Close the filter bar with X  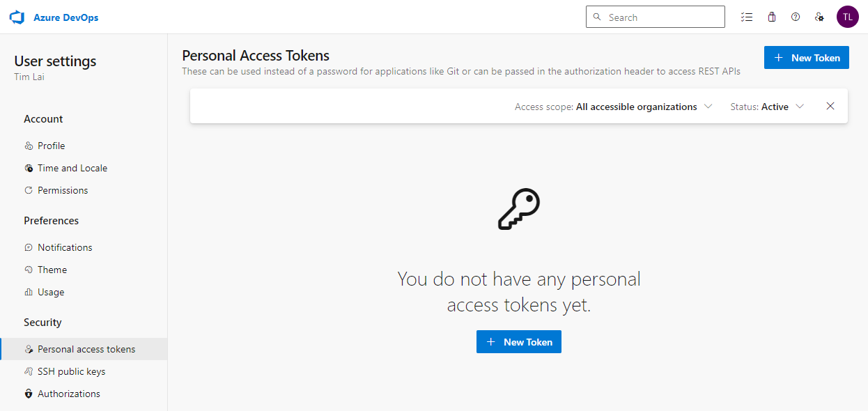click(x=830, y=107)
